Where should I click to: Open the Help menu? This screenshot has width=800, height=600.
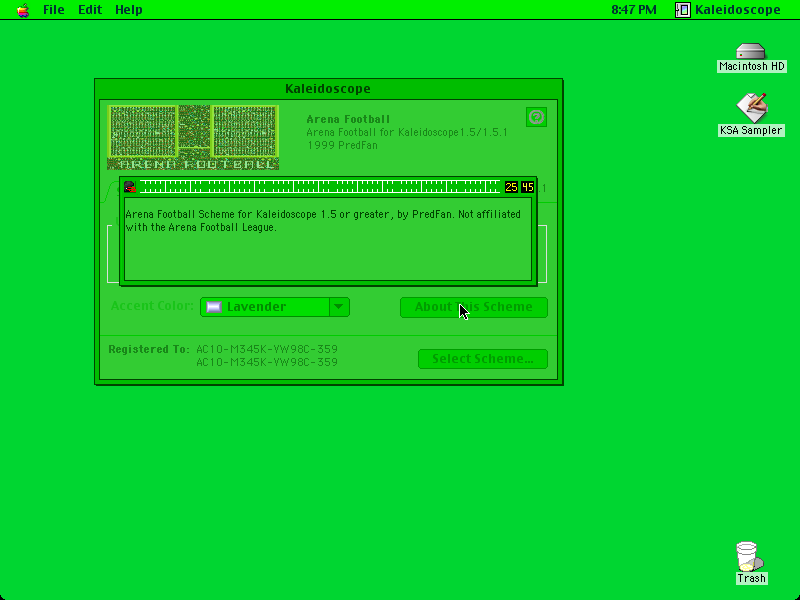(x=129, y=10)
